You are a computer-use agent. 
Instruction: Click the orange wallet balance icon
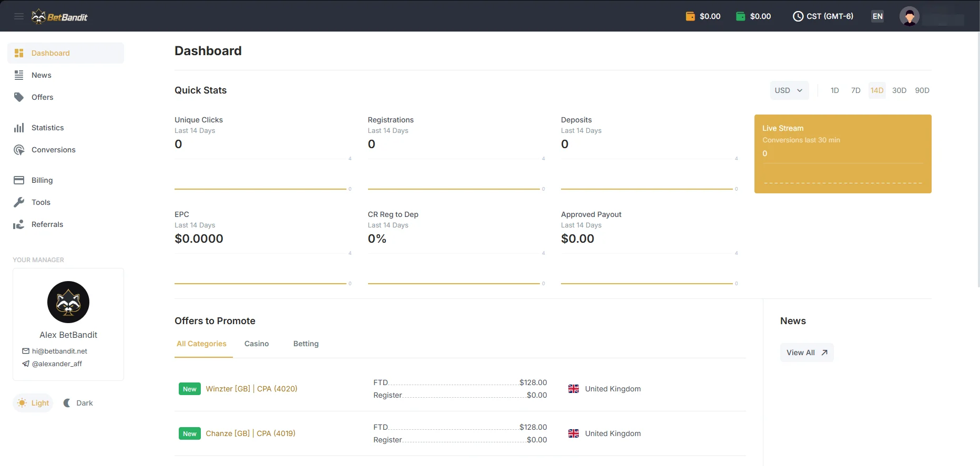pyautogui.click(x=690, y=16)
